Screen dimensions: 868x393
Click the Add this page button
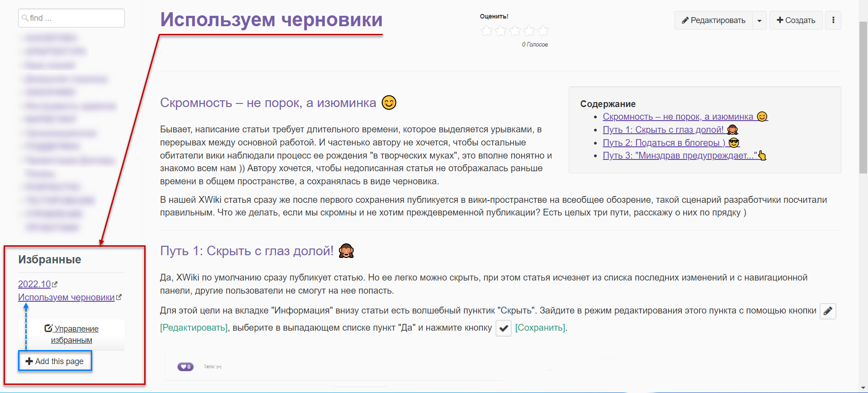(x=55, y=361)
